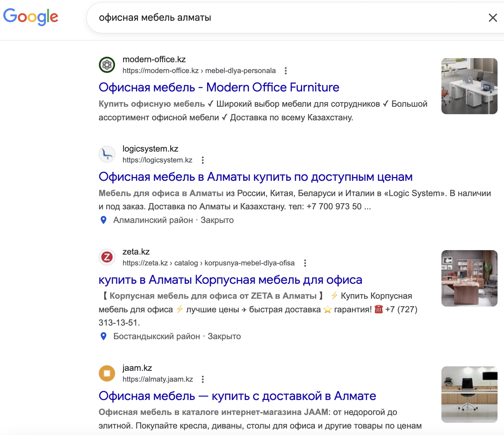Click the Офисная мебель в каталоге интернет-магазина JAAM snippet
This screenshot has height=435, width=504.
coord(214,412)
